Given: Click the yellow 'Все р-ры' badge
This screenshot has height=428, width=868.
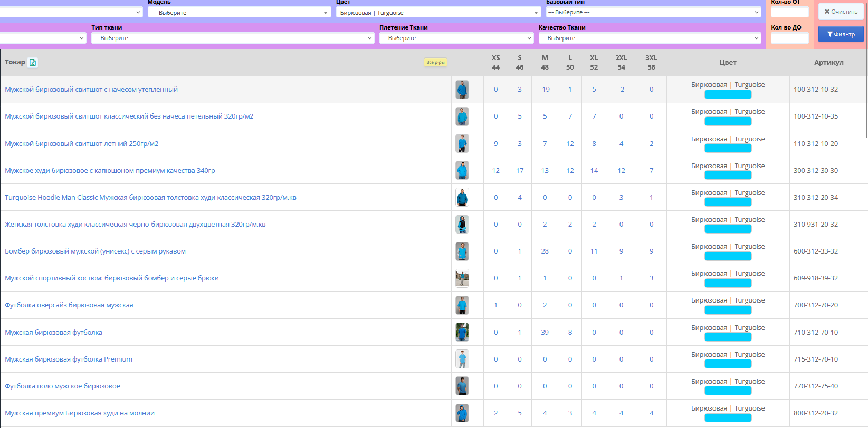Looking at the screenshot, I should pyautogui.click(x=435, y=62).
